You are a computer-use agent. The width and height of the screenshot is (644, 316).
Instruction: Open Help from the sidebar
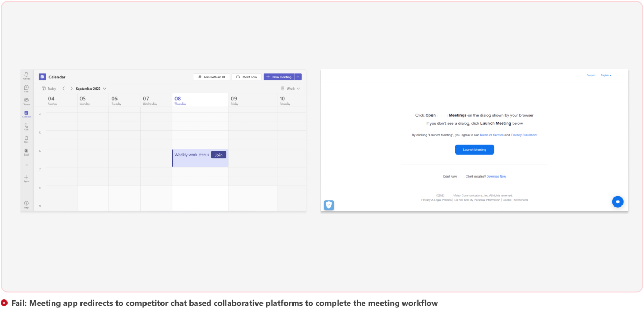coord(26,204)
